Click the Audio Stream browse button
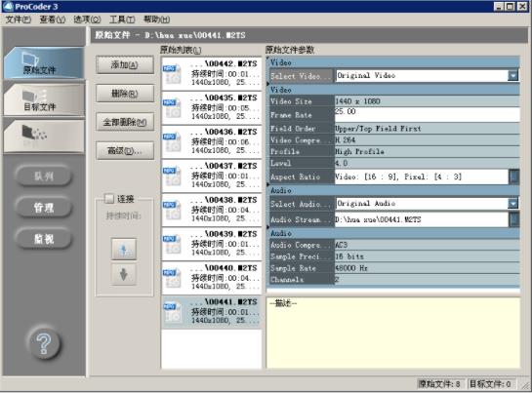Viewport: 532px width, 393px height. (x=514, y=219)
